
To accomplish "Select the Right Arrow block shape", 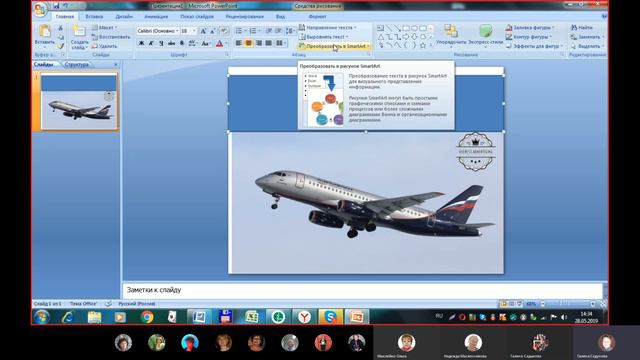I will coord(406,37).
